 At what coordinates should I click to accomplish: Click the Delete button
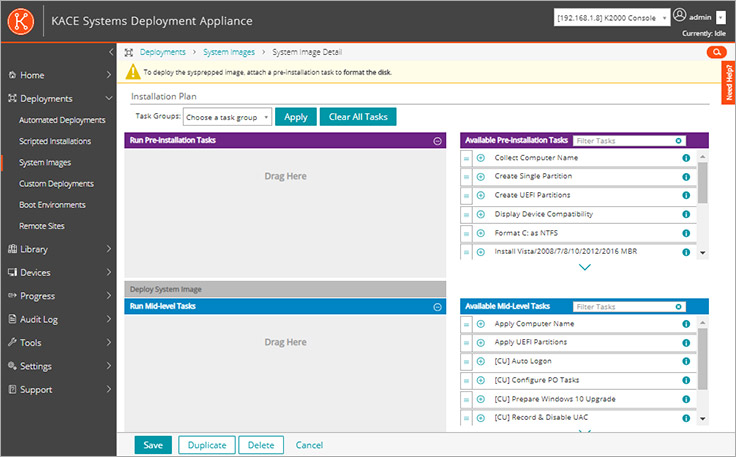(x=261, y=445)
